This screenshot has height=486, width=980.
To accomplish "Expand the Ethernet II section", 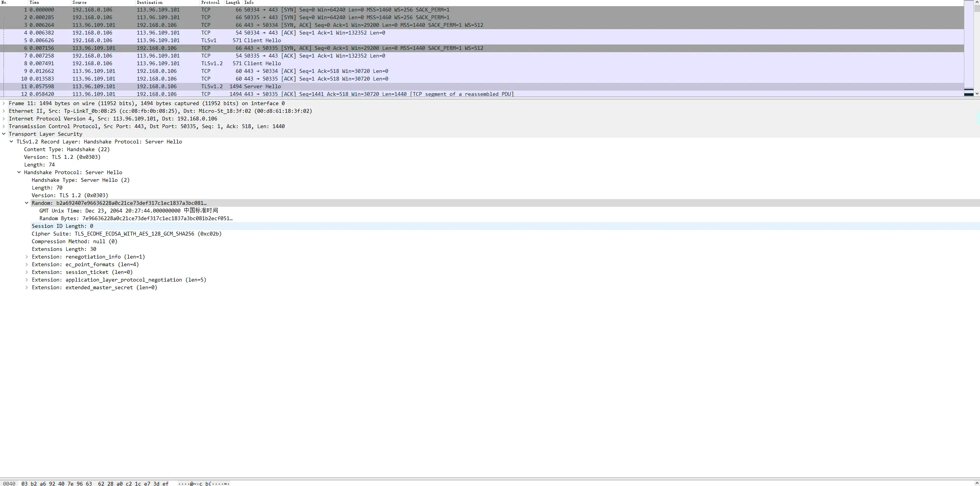I will tap(4, 111).
